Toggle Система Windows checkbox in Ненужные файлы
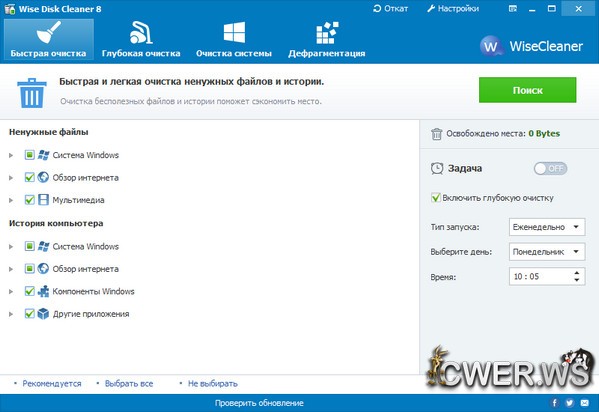Viewport: 599px width, 412px height. point(29,155)
